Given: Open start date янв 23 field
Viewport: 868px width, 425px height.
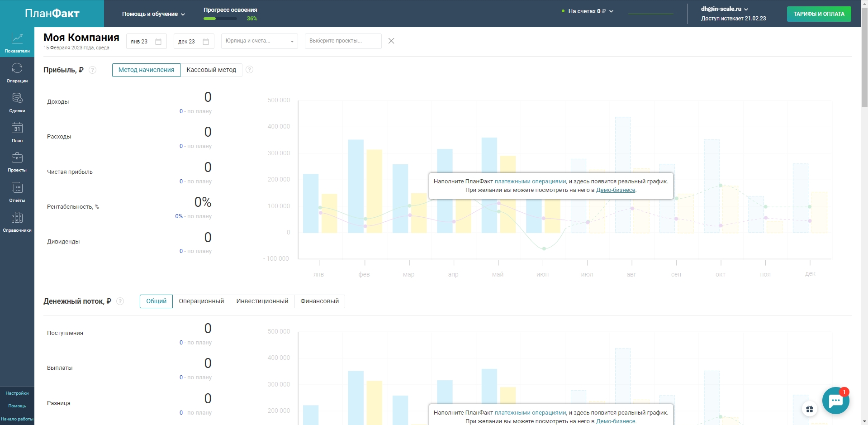Looking at the screenshot, I should pos(146,42).
